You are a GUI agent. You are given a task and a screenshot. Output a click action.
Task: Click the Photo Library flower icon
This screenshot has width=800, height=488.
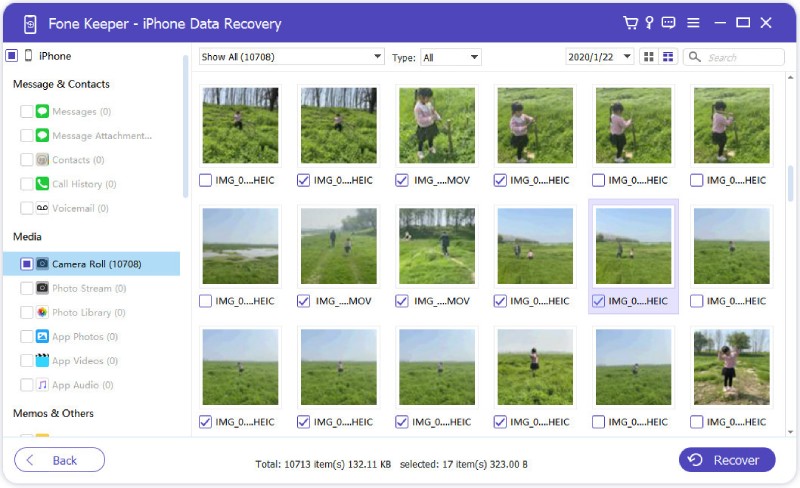[42, 312]
